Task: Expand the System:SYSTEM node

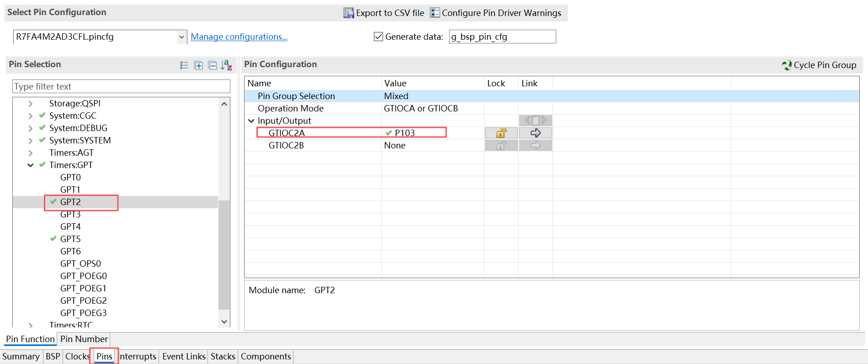Action: point(31,141)
